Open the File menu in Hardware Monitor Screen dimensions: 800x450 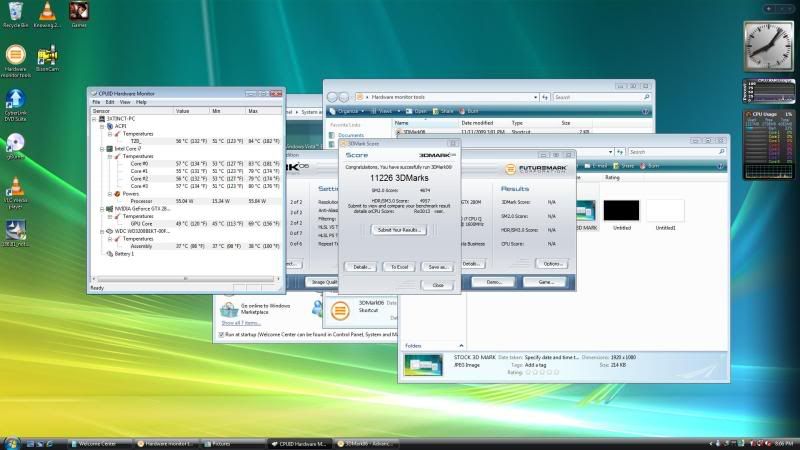coord(96,102)
